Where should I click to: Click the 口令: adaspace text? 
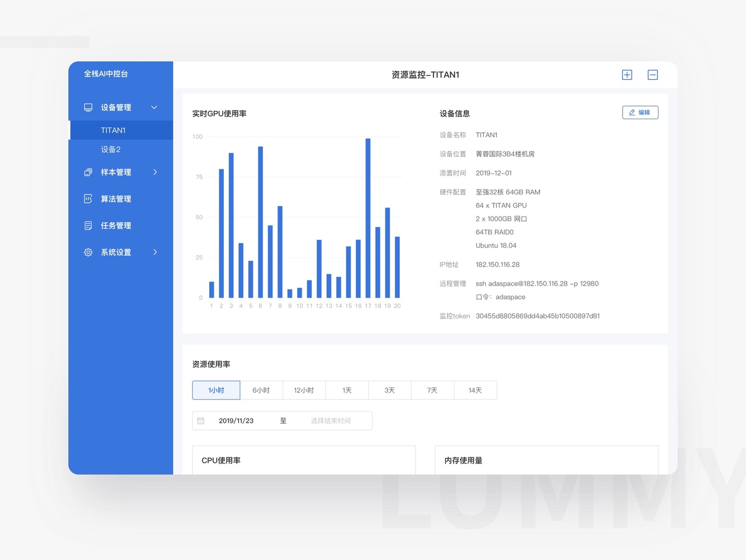point(500,297)
